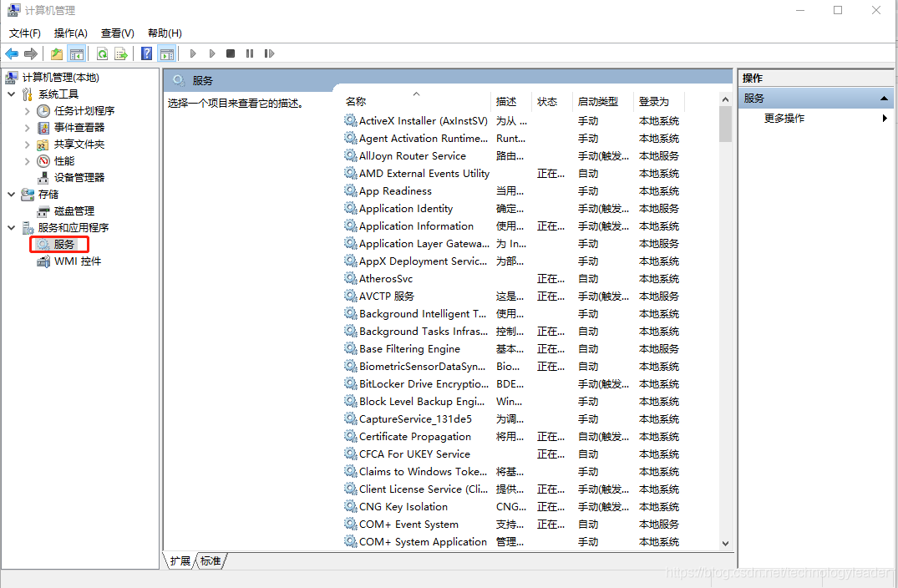898x588 pixels.
Task: Click the gear icon beside CFCA For UKEY Service
Action: 351,454
